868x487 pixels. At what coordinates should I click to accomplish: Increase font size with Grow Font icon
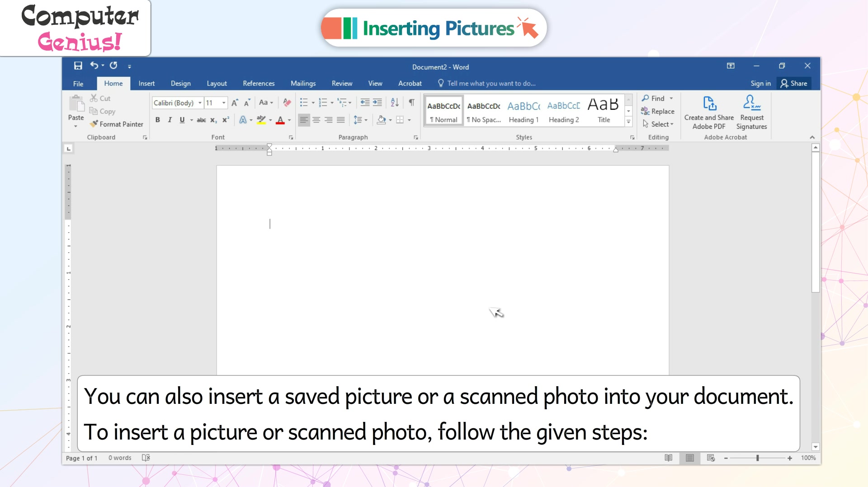coord(235,103)
